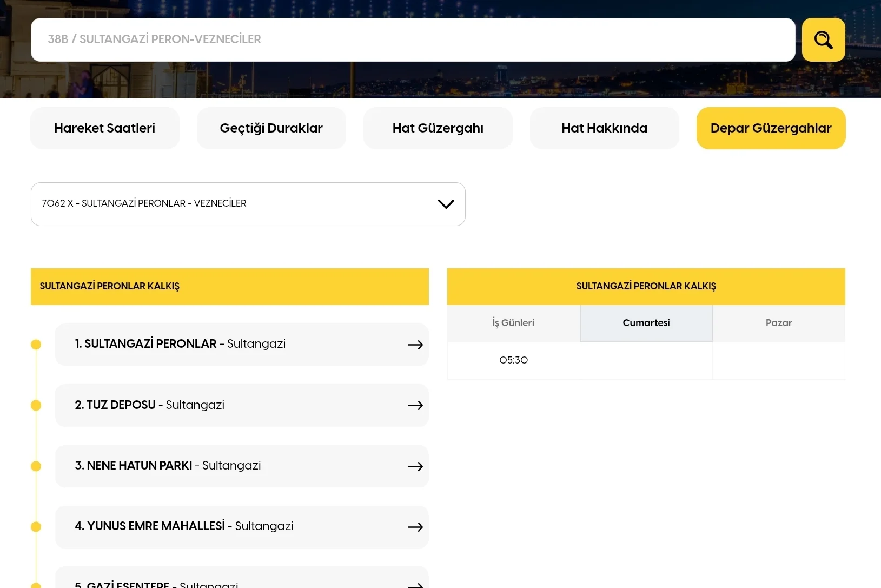Open the Geçtiği Duraklar tab
The image size is (881, 588).
[271, 128]
